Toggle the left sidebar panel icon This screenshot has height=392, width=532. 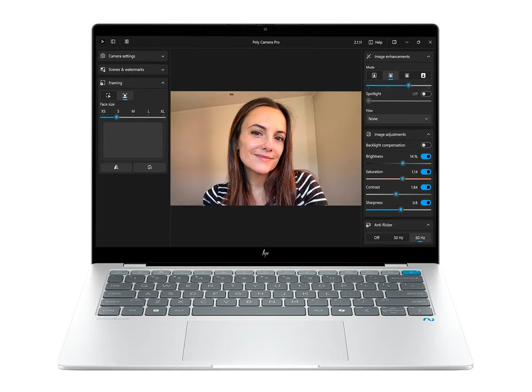113,42
